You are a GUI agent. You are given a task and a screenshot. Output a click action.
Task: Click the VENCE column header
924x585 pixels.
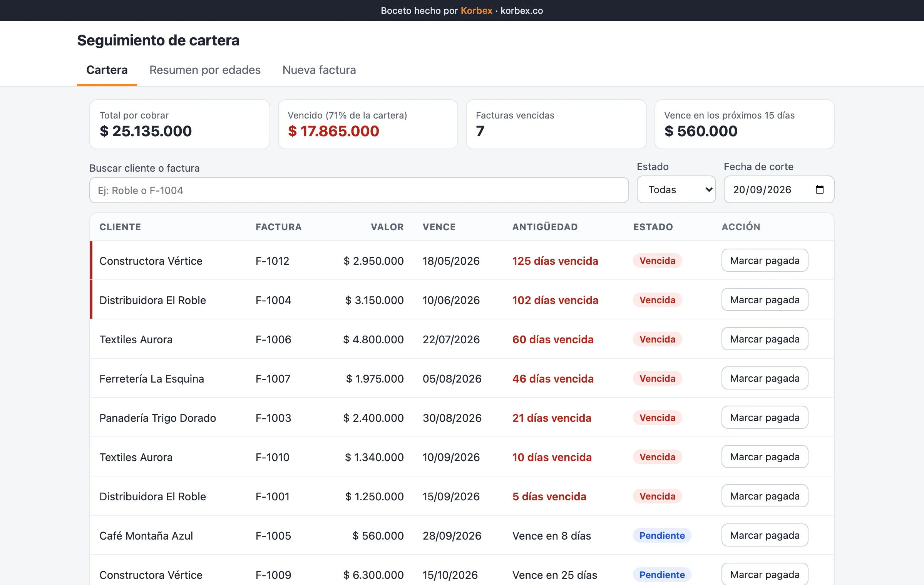tap(439, 227)
